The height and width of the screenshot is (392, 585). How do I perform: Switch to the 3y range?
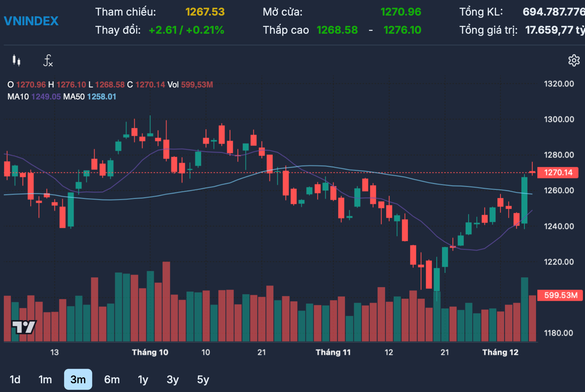coord(173,379)
